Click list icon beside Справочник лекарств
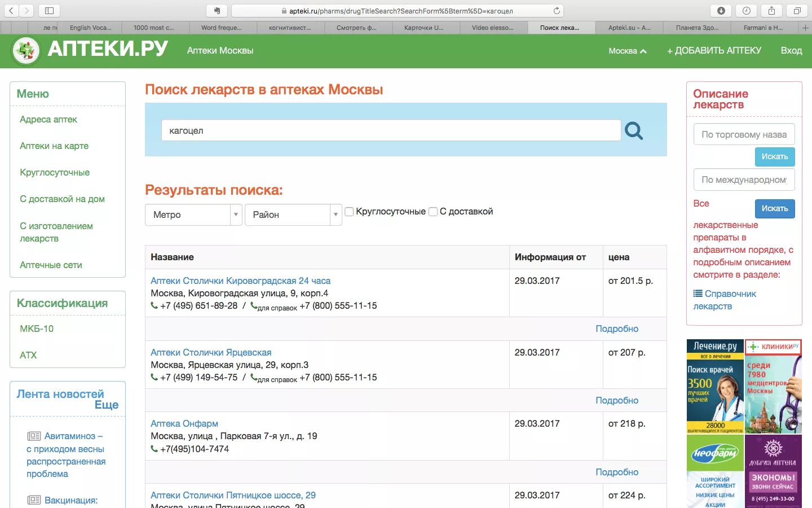 pyautogui.click(x=698, y=294)
